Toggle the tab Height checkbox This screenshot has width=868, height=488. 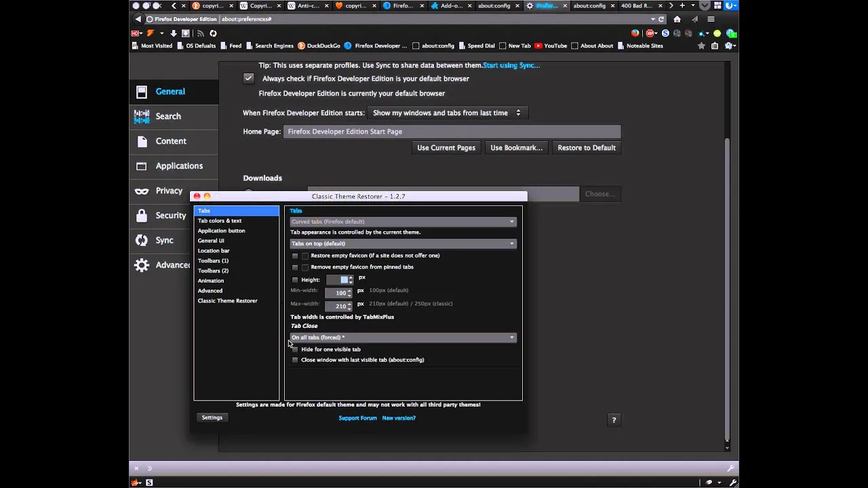pyautogui.click(x=295, y=280)
